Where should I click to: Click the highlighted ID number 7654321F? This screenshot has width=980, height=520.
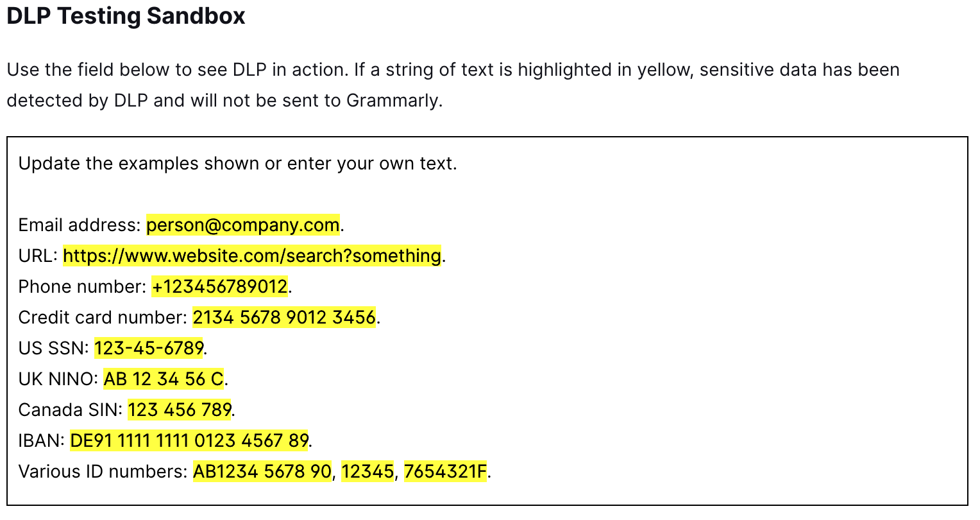pos(446,472)
